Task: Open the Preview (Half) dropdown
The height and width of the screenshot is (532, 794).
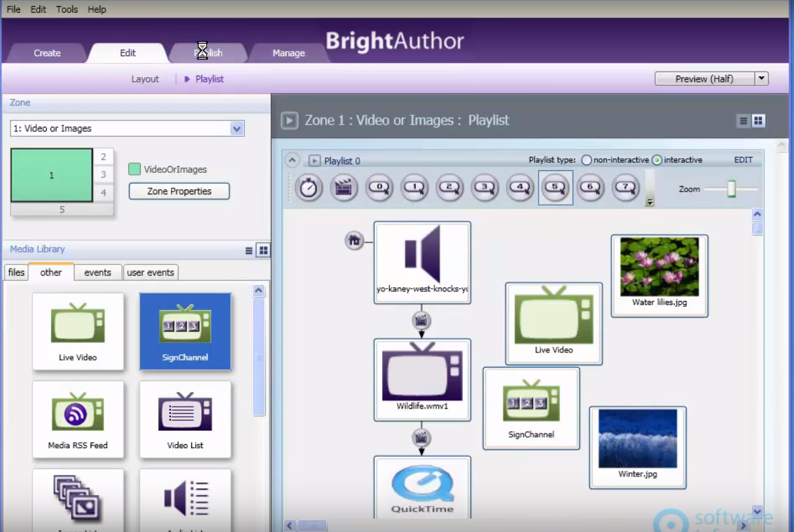Action: pyautogui.click(x=761, y=78)
